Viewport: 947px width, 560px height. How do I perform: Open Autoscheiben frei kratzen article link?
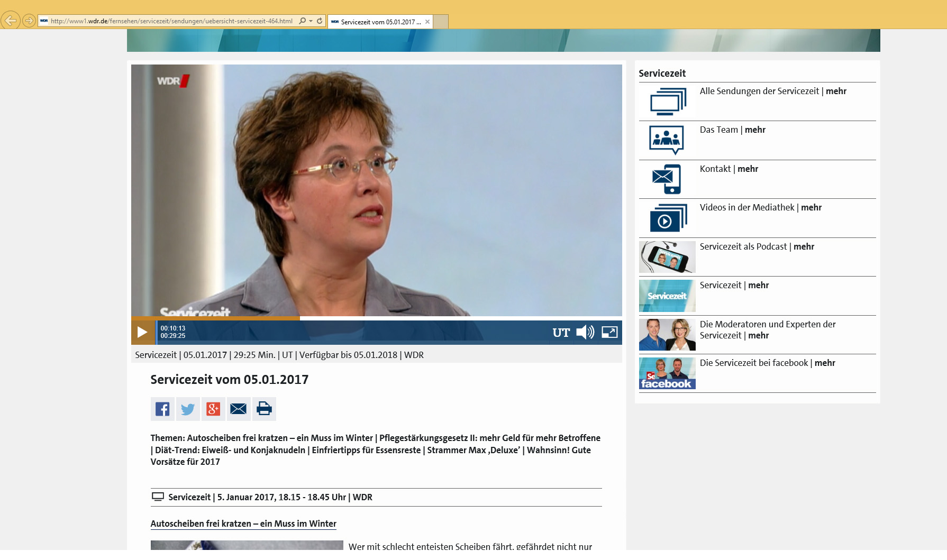coord(243,524)
